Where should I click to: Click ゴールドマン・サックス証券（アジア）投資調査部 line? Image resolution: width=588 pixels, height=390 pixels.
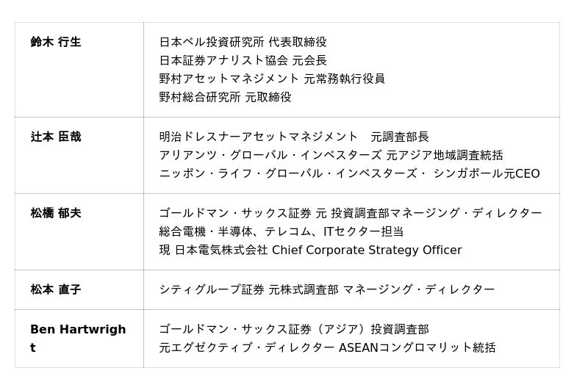coord(294,329)
